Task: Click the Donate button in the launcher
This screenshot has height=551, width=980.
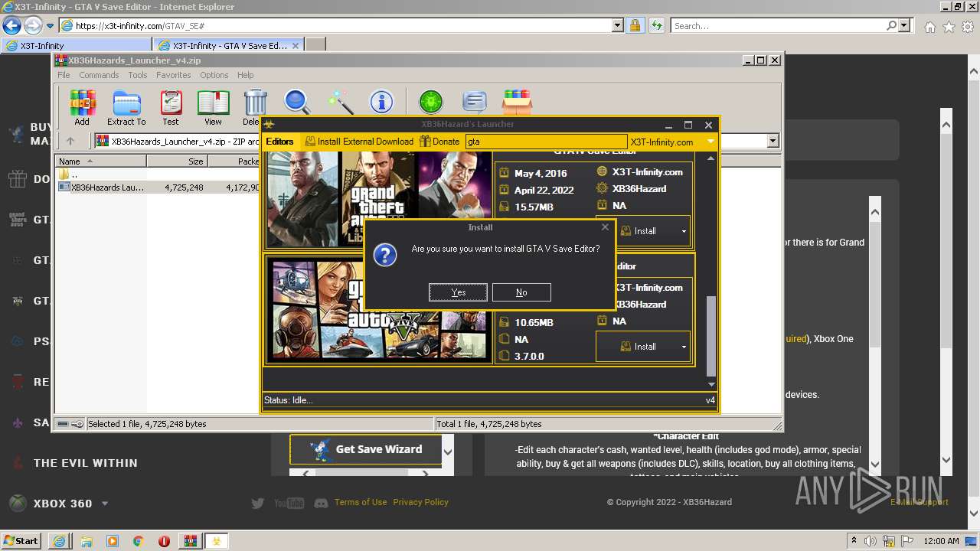Action: pos(439,142)
